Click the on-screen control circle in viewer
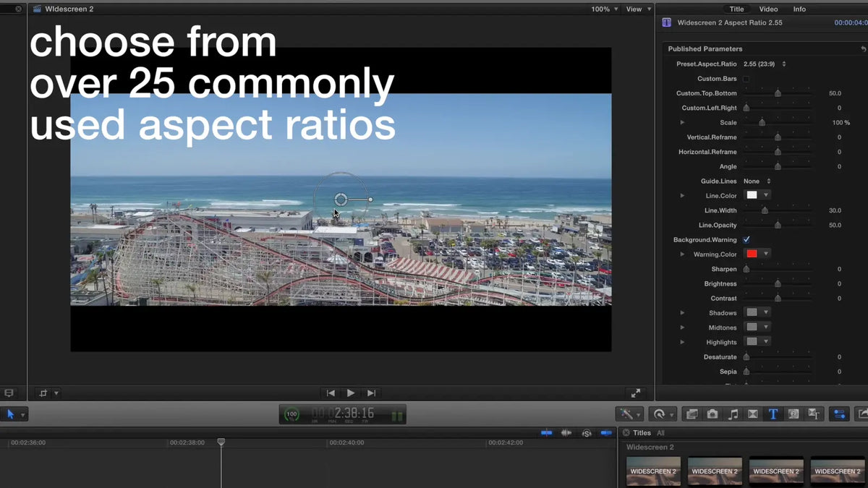Screen dimensions: 868x488 [x=341, y=199]
